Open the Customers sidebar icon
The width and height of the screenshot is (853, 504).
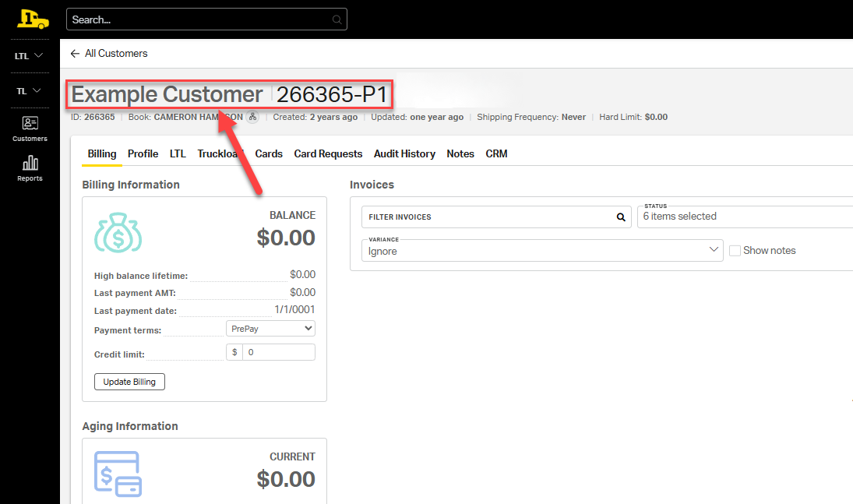[30, 129]
